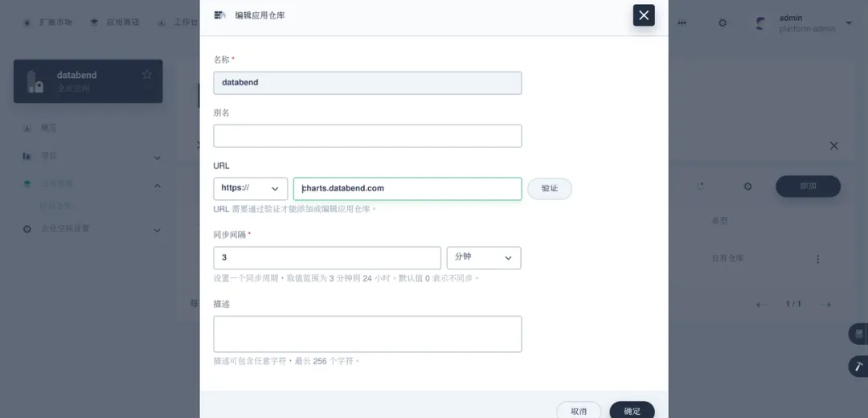Click the 名称 field containing databend
Viewport: 868px width, 418px height.
pos(367,83)
